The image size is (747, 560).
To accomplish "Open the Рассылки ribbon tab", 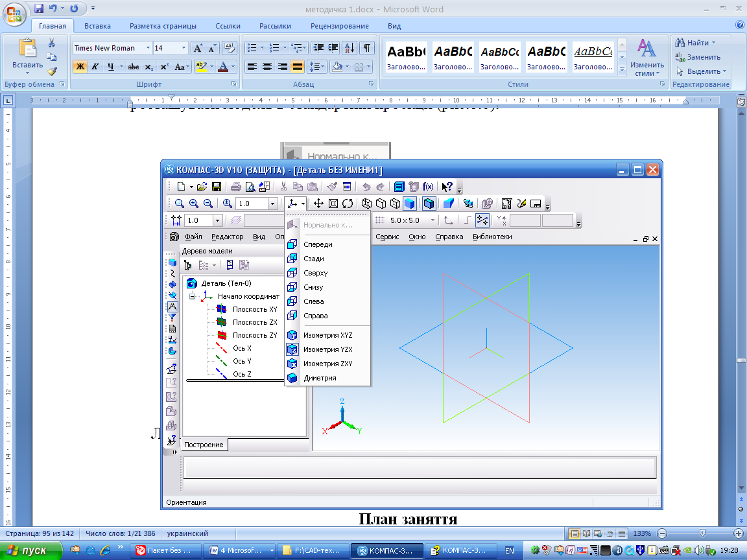I will pos(275,26).
